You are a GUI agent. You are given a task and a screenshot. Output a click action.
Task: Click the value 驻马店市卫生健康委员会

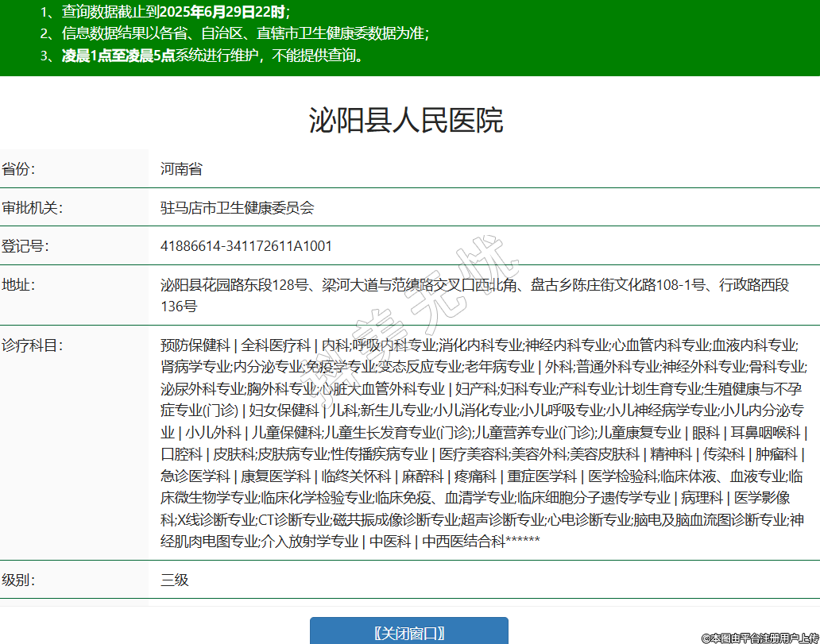237,208
